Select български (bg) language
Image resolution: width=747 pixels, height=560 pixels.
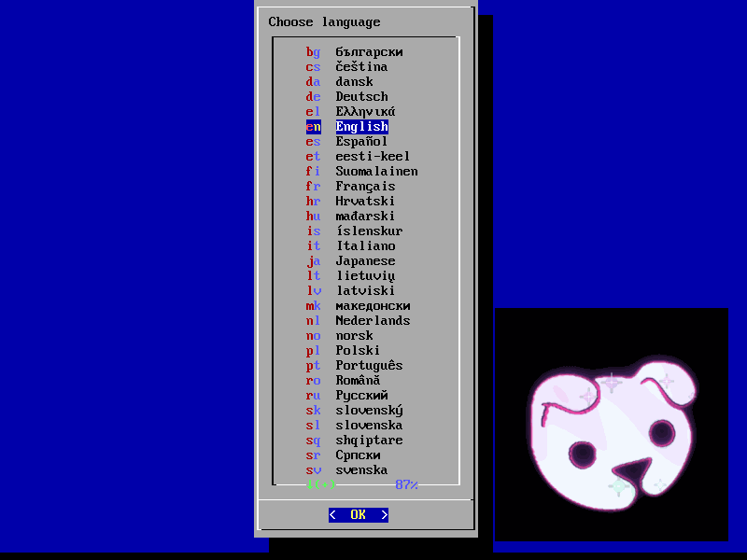(x=355, y=52)
